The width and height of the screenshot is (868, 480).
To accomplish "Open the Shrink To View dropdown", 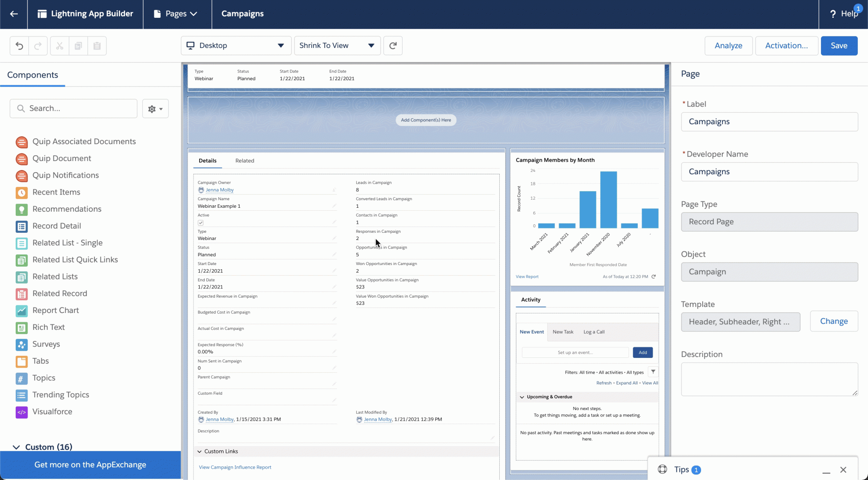I will (337, 45).
